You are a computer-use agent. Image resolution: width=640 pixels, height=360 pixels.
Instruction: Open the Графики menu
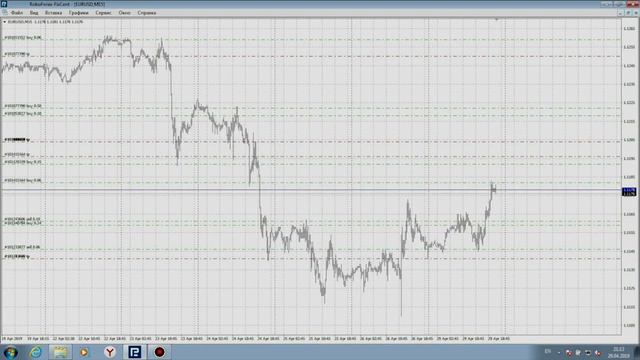(x=78, y=13)
